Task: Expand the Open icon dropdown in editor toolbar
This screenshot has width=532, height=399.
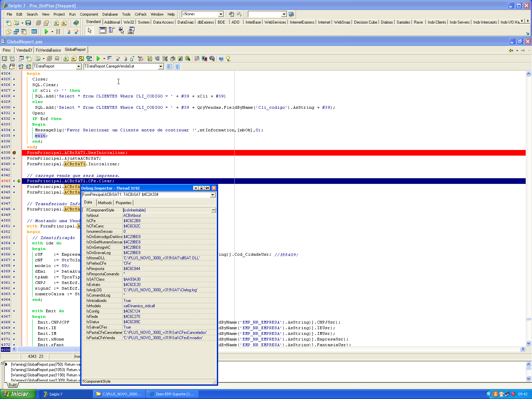Action: (x=44, y=59)
